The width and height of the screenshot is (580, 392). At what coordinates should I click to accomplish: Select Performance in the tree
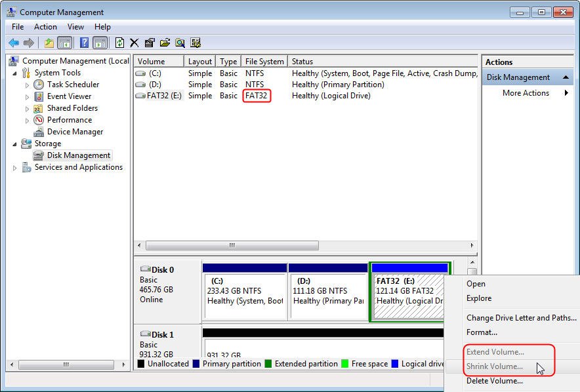(69, 120)
